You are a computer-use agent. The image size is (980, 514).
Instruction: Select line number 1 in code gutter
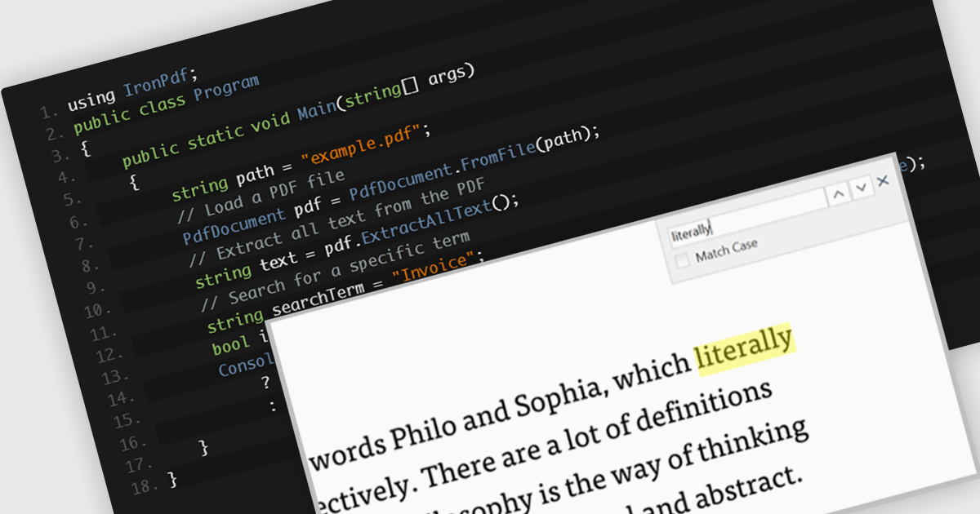point(48,110)
